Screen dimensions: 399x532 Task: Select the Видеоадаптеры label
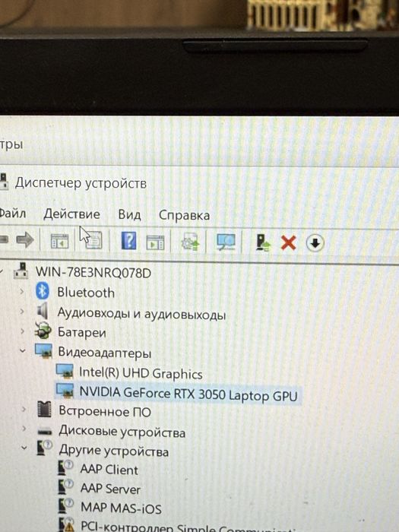click(x=105, y=353)
